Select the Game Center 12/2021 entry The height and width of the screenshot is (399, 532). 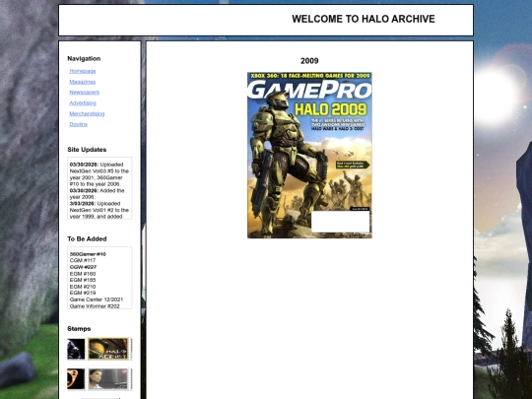pyautogui.click(x=97, y=299)
